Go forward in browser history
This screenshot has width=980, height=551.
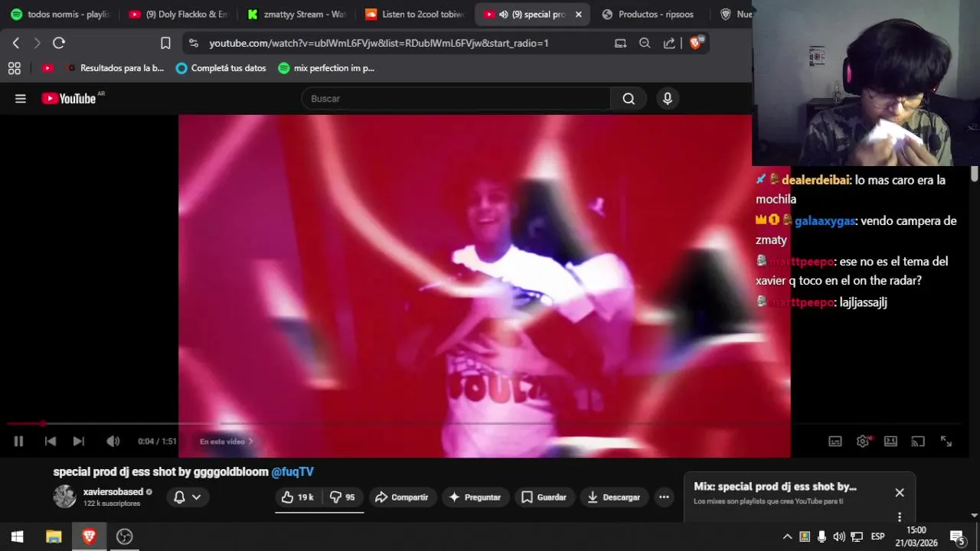[37, 44]
